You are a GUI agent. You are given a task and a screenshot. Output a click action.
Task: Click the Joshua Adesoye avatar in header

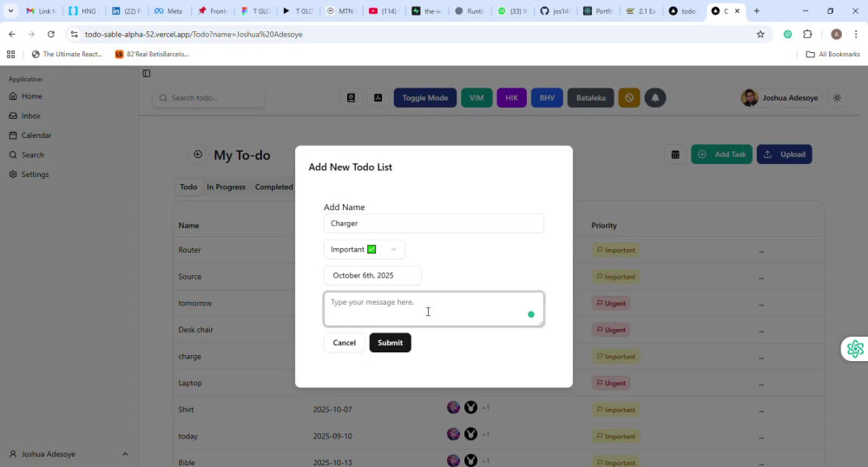(750, 98)
